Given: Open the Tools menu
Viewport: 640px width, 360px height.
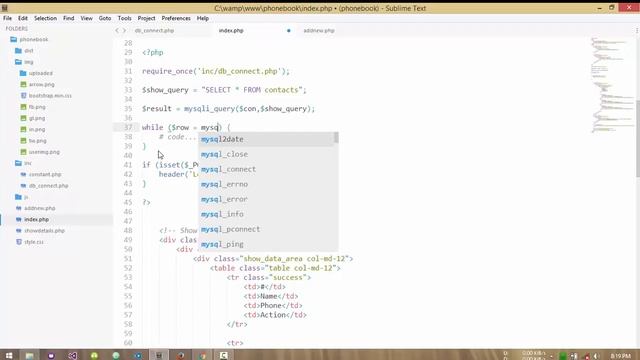Looking at the screenshot, I should coord(124,18).
